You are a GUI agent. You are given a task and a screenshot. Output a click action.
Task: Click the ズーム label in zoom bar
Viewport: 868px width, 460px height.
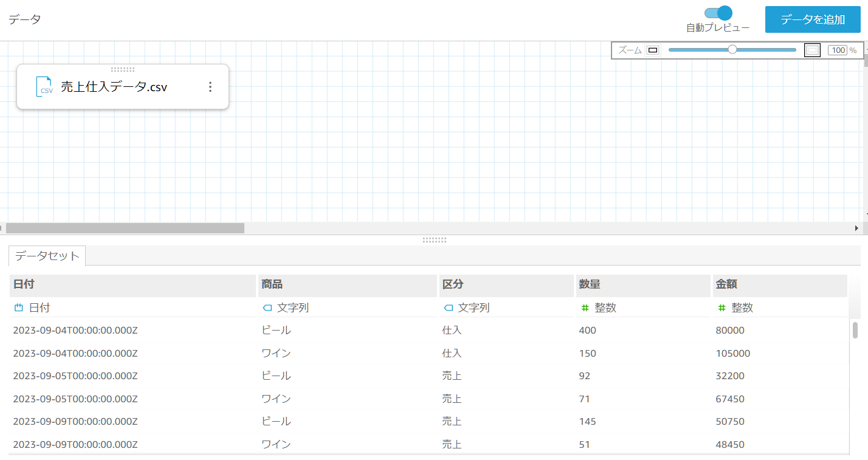[x=630, y=50]
